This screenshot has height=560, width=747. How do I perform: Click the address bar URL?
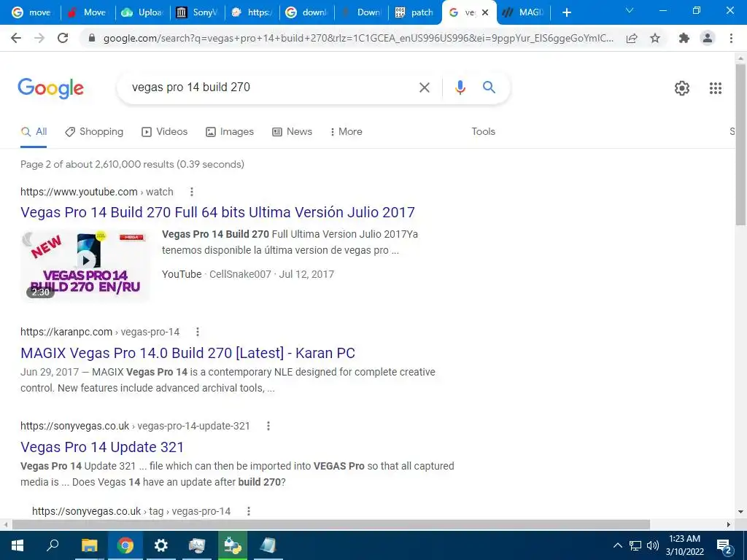tap(358, 38)
